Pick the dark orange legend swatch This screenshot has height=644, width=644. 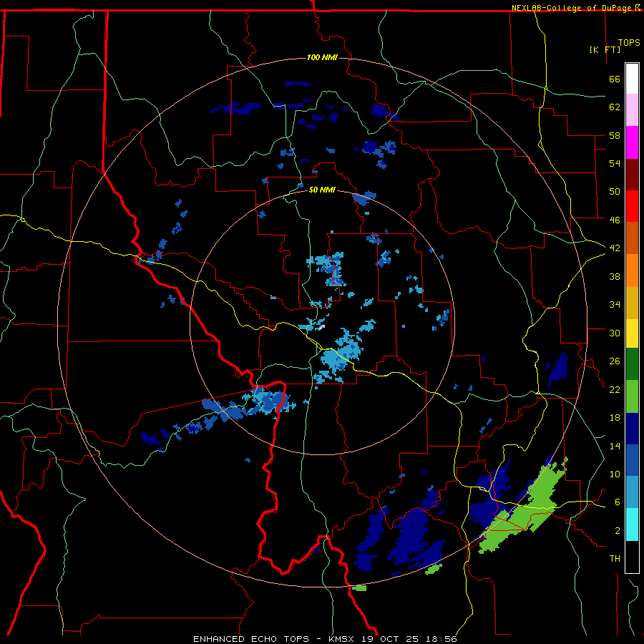pos(632,238)
